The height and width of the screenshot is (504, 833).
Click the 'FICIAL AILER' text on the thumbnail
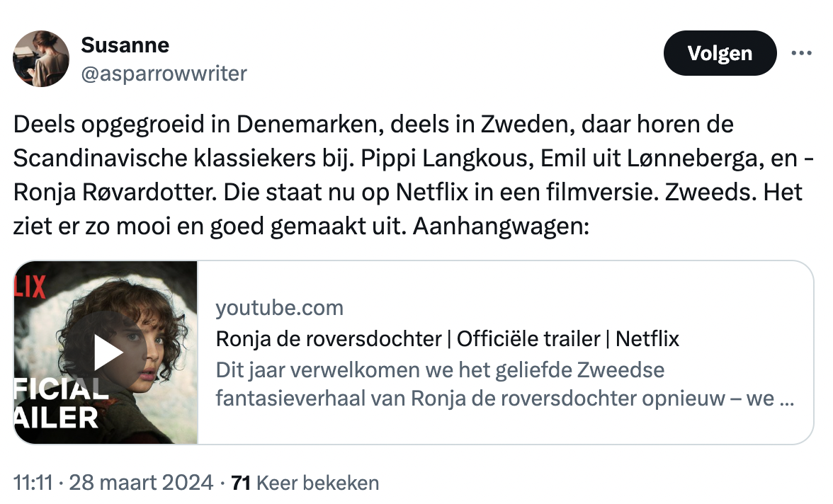point(58,403)
